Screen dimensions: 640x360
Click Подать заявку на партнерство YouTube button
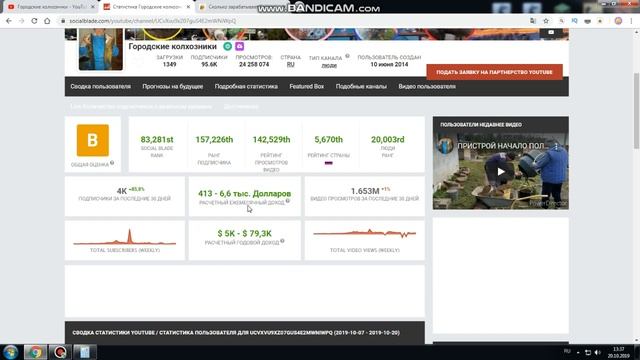[494, 72]
